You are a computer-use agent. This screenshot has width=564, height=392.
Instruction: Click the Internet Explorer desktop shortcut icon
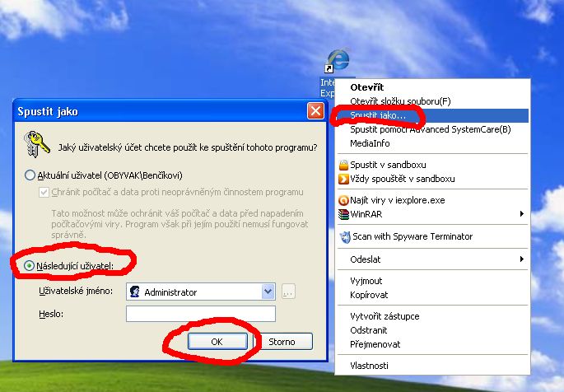pos(337,59)
